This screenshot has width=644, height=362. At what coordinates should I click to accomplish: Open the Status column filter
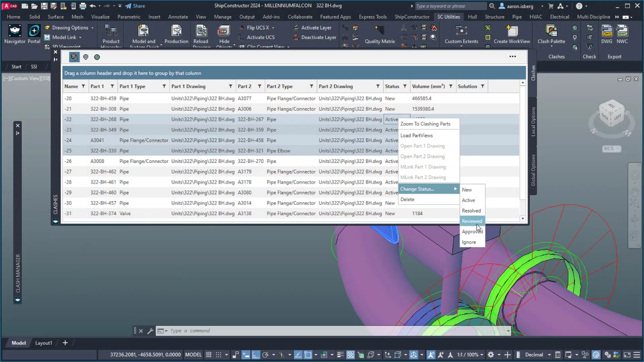[x=405, y=86]
